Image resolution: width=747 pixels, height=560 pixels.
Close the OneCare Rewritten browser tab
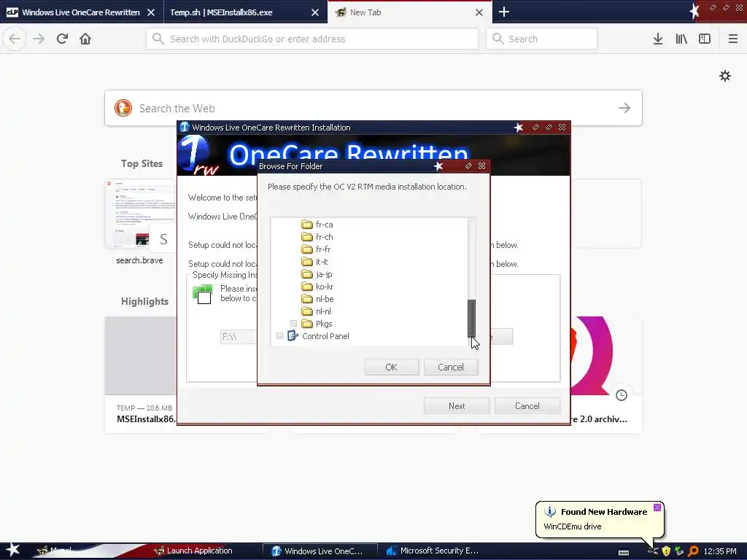pyautogui.click(x=151, y=12)
